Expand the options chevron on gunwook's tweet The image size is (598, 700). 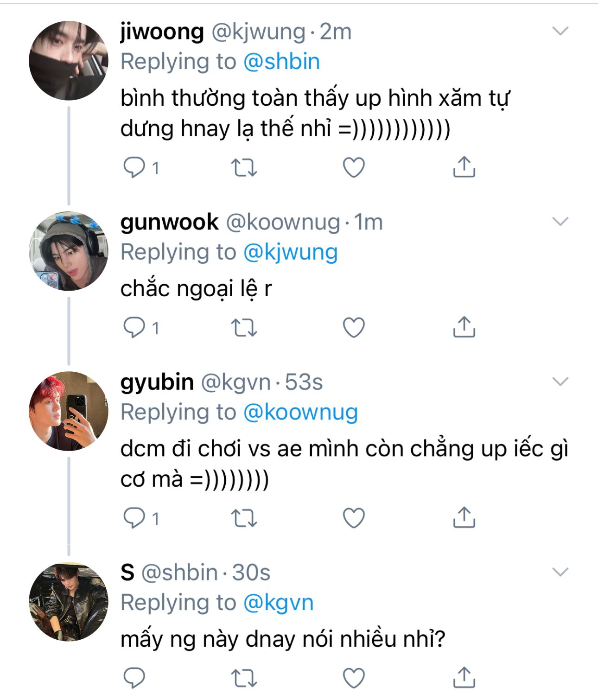[560, 222]
